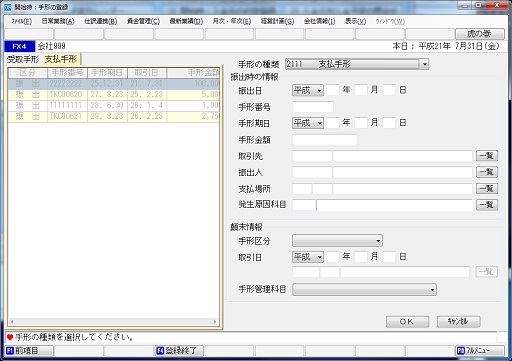The image size is (512, 361).
Task: Click the F4 登録終了 function key button
Action: pos(179,351)
